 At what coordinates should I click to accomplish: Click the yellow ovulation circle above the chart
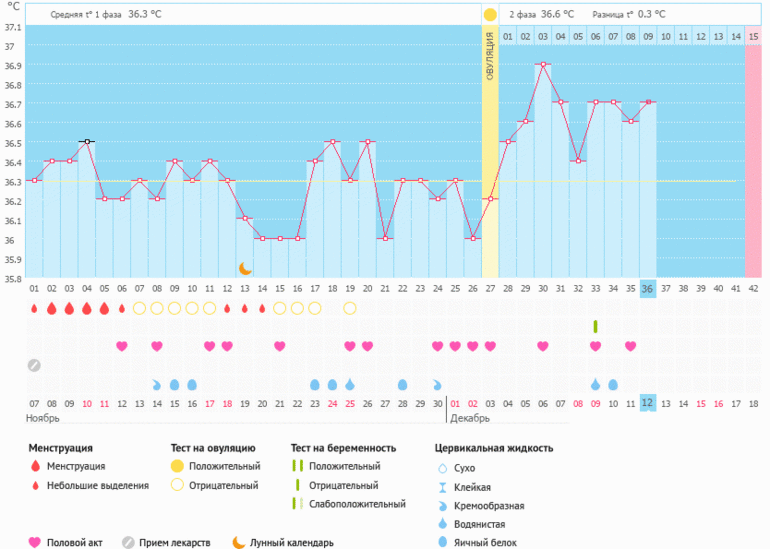tap(489, 15)
